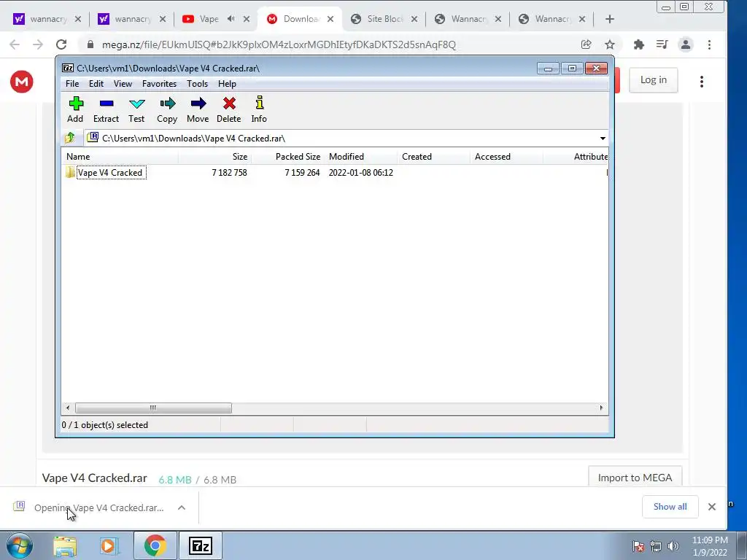This screenshot has height=560, width=747.
Task: Expand the 7-Zip address path dropdown
Action: (x=603, y=138)
